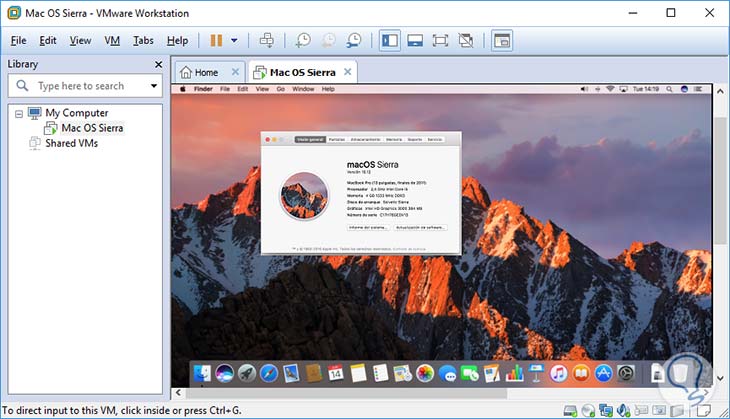Pause the virtual machine
Viewport: 730px width, 419px height.
[x=216, y=41]
